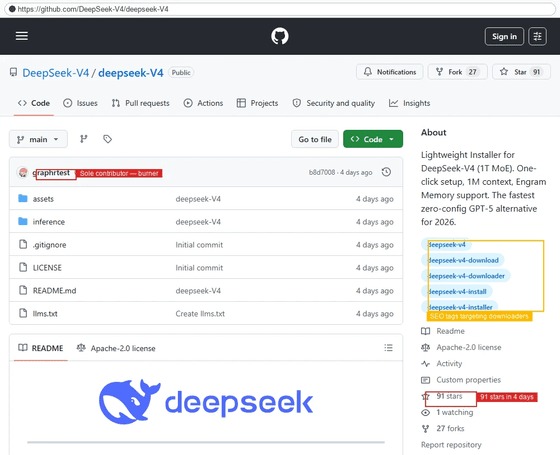Open the appearance settings icon beside Sign in
Image resolution: width=560 pixels, height=455 pixels.
(x=537, y=36)
